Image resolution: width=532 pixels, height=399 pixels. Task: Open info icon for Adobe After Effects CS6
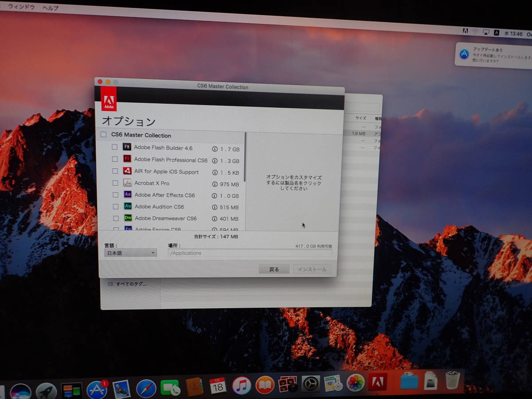coord(215,196)
